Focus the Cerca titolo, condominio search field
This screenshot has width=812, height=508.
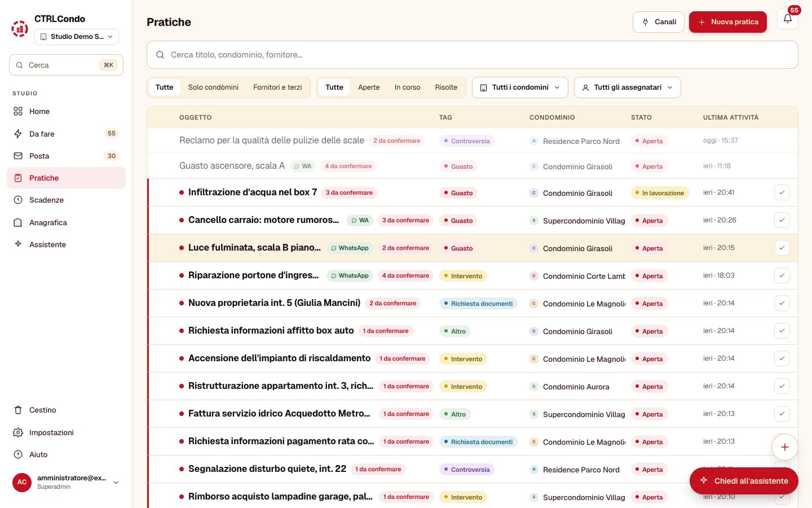click(473, 55)
